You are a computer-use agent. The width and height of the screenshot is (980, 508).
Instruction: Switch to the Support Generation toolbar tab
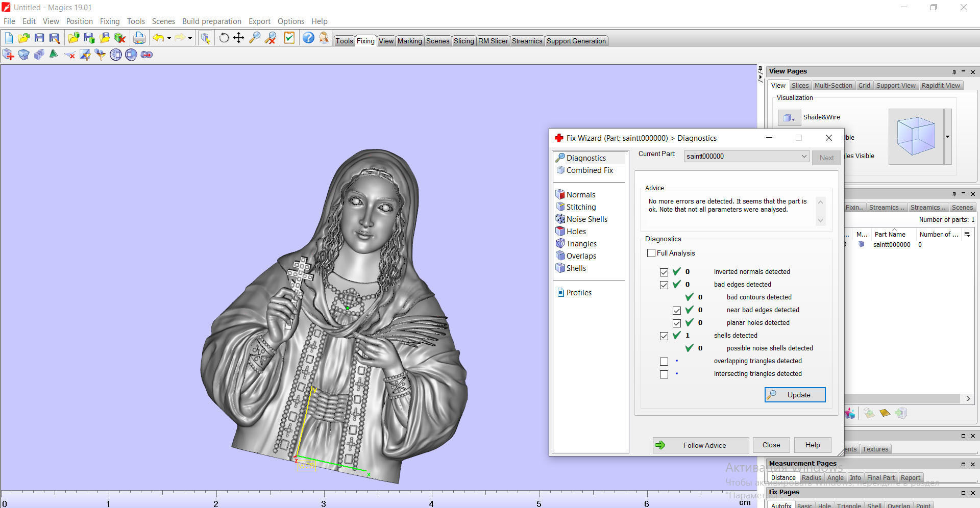tap(576, 41)
